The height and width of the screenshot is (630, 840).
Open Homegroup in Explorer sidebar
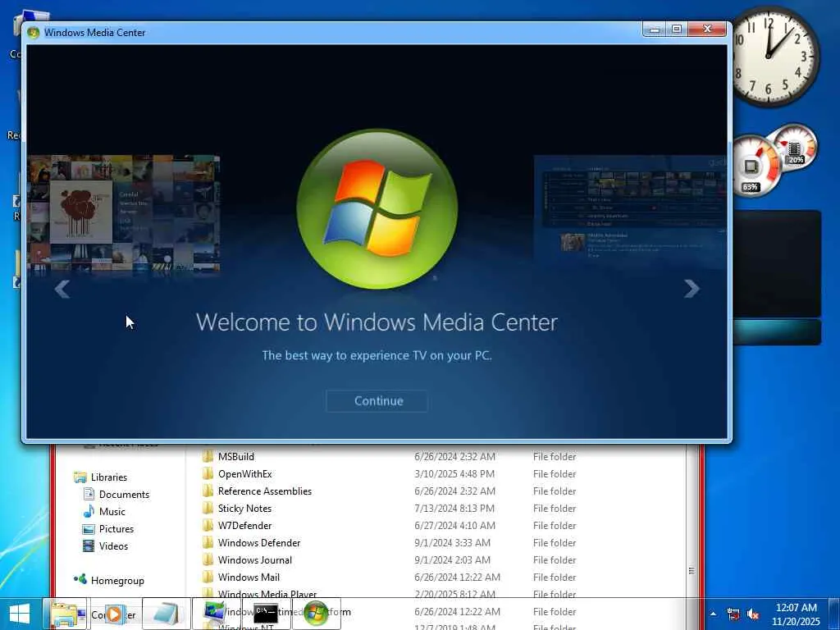pos(117,580)
